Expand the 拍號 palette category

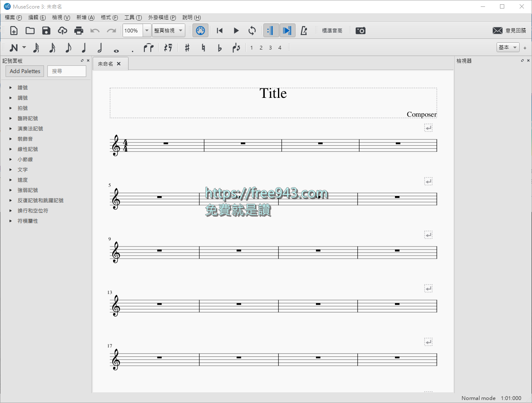coord(23,108)
